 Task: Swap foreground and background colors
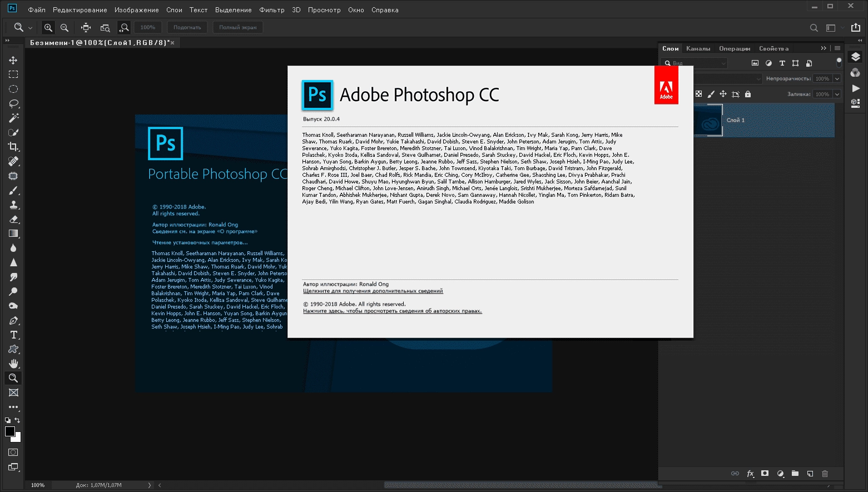point(18,420)
